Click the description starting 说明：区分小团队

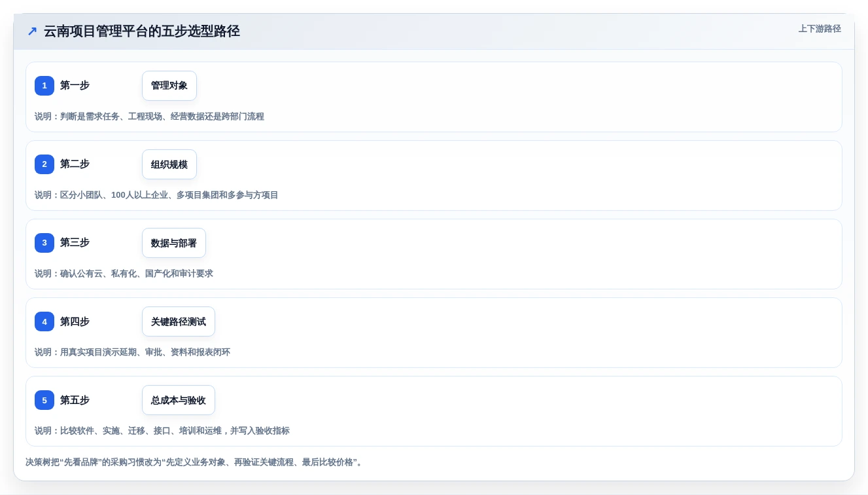pos(156,195)
